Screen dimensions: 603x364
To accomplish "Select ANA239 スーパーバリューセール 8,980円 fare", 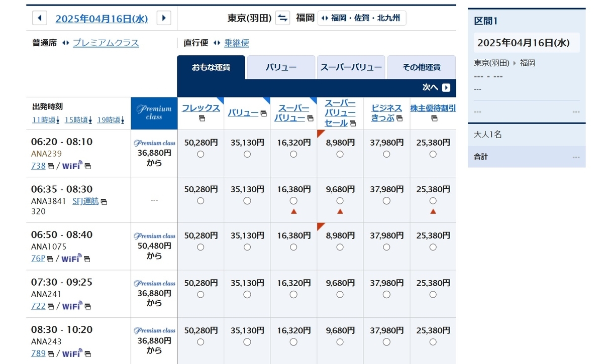I will pos(340,154).
